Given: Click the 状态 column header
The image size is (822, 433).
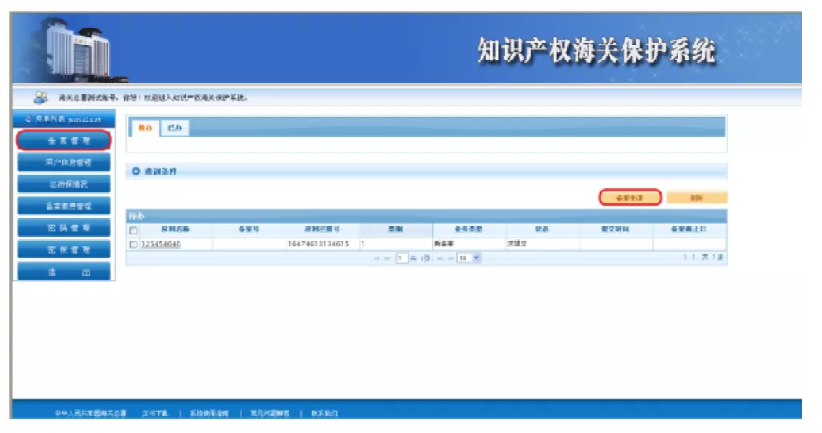Looking at the screenshot, I should click(542, 229).
